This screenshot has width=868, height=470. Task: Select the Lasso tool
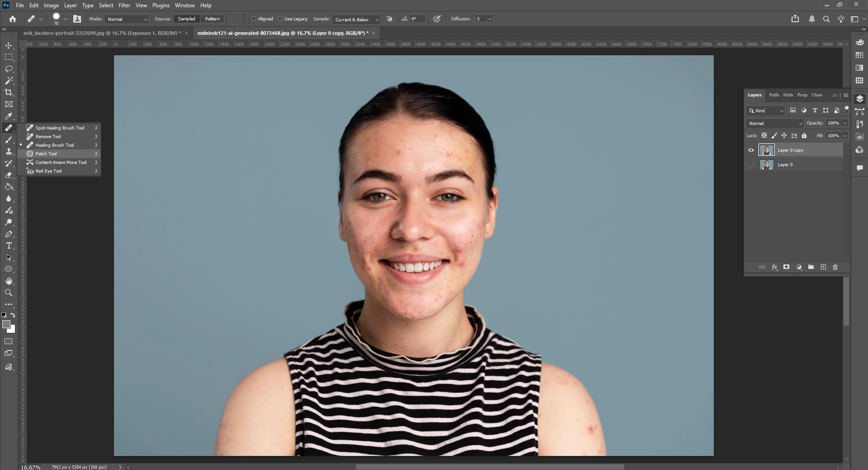coord(9,69)
